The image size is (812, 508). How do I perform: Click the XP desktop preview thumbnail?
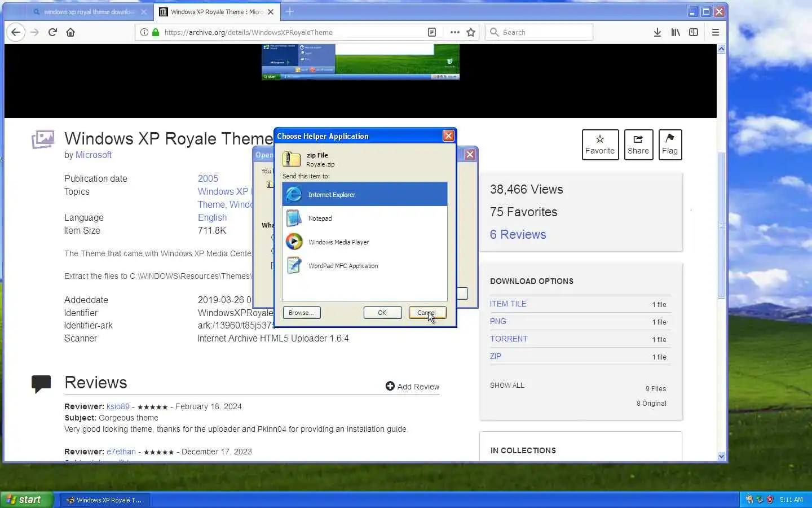tap(360, 62)
